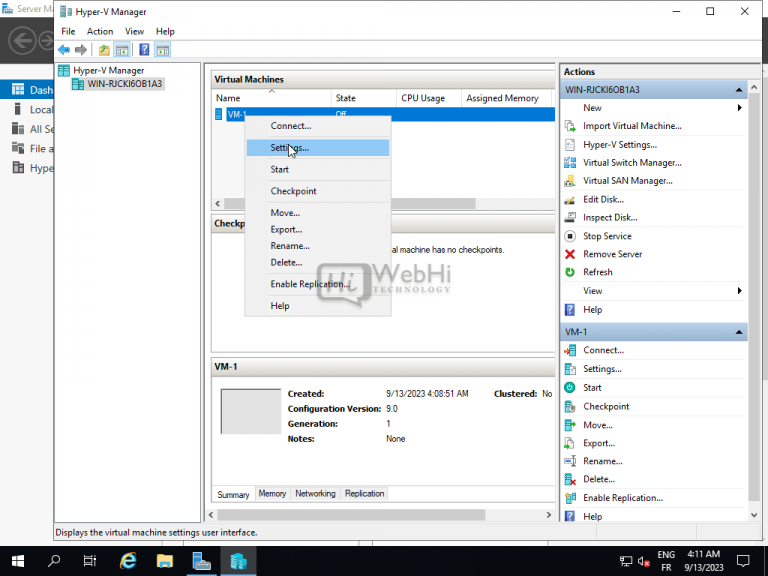Click the Edit Disk... action link

[603, 199]
